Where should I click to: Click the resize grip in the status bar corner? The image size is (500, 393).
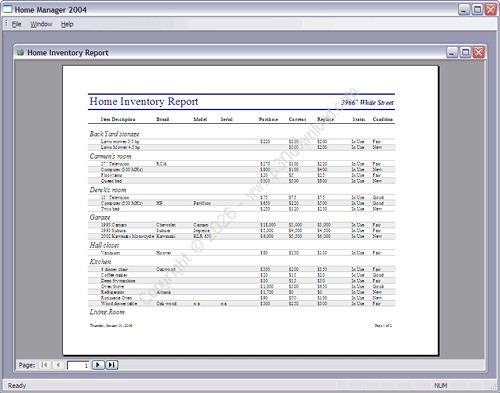(x=494, y=386)
